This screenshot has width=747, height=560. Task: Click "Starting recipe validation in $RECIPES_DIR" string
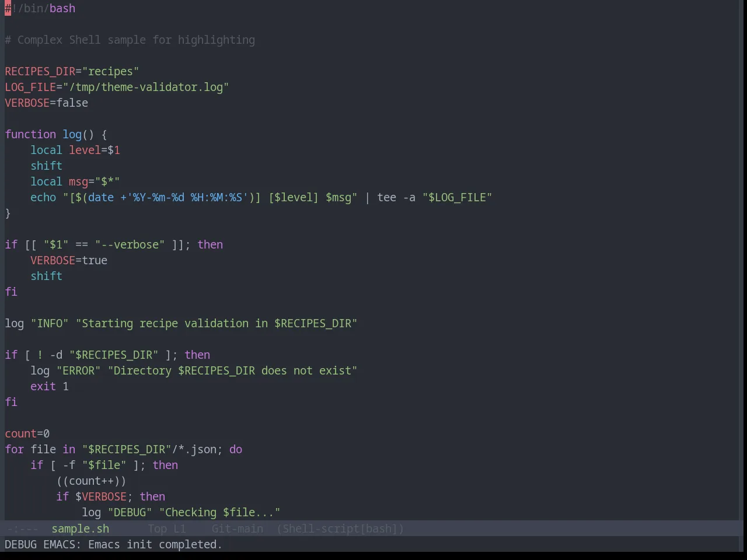click(x=217, y=323)
